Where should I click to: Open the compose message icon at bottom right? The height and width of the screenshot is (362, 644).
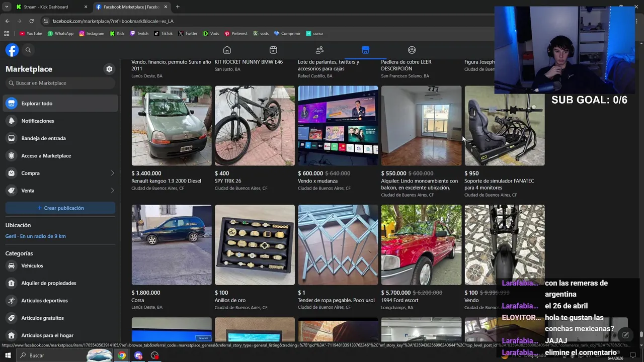click(x=625, y=335)
